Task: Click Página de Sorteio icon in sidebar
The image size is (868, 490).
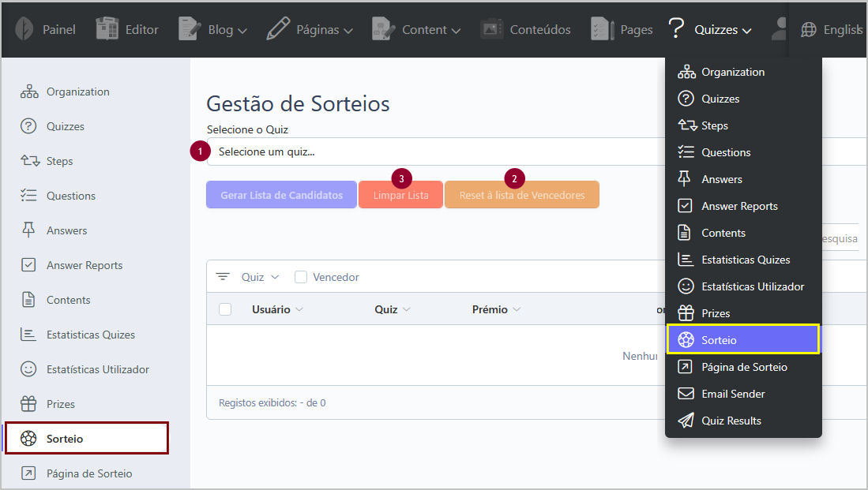Action: (28, 473)
